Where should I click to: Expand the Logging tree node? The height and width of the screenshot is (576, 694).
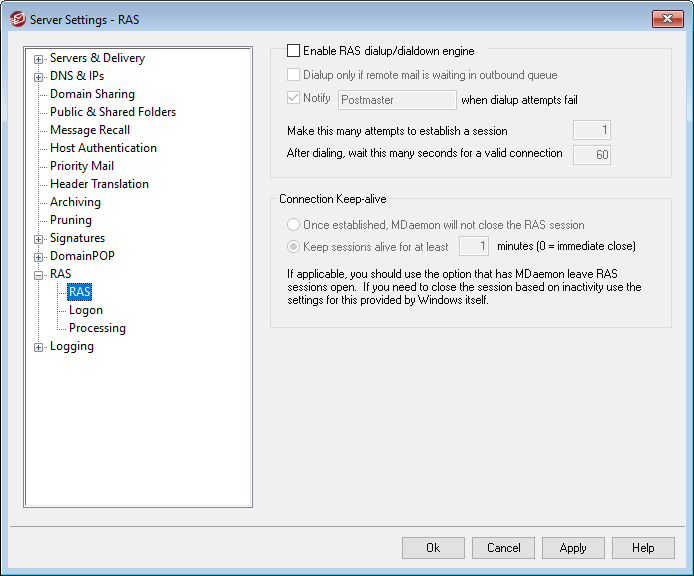point(39,347)
